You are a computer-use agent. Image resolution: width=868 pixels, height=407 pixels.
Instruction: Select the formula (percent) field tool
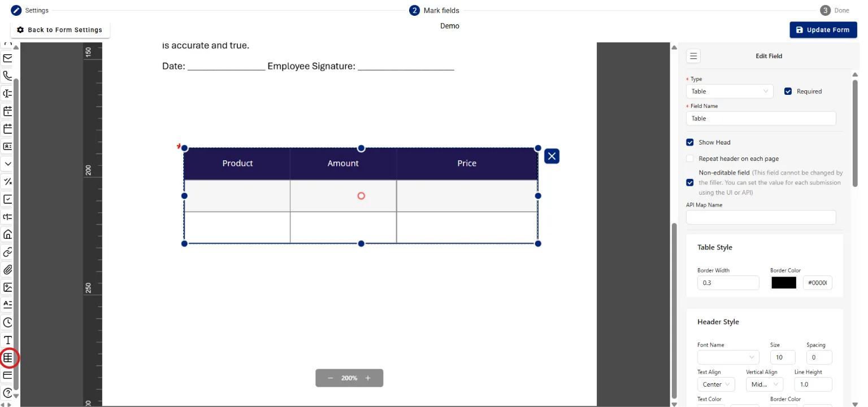tap(8, 181)
